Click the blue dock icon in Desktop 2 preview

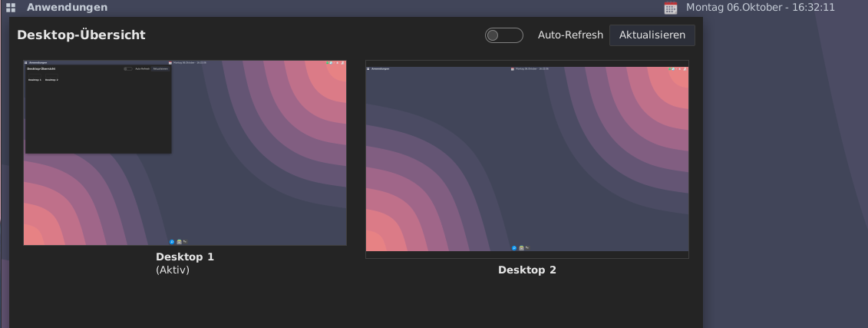pos(514,248)
